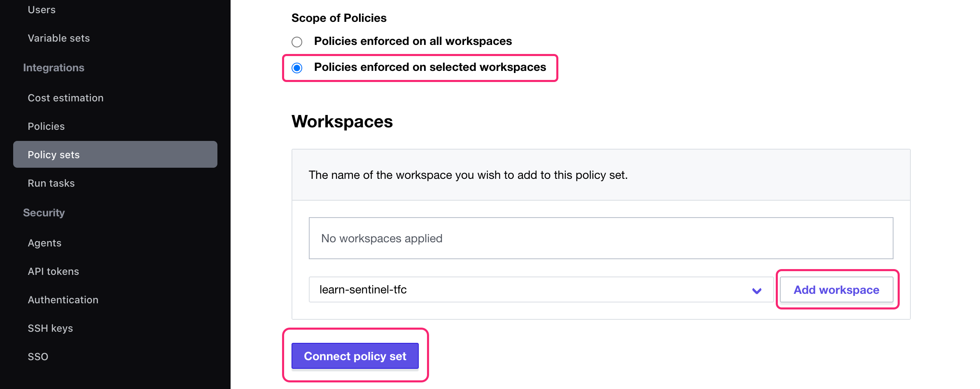Open the API tokens page
Screen dimensions: 980x389
[54, 271]
